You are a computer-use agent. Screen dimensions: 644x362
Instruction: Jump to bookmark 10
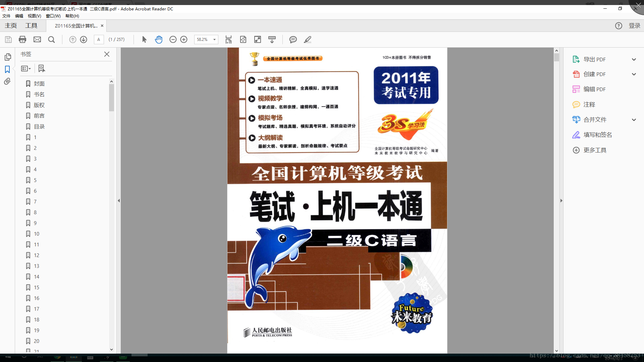point(37,234)
